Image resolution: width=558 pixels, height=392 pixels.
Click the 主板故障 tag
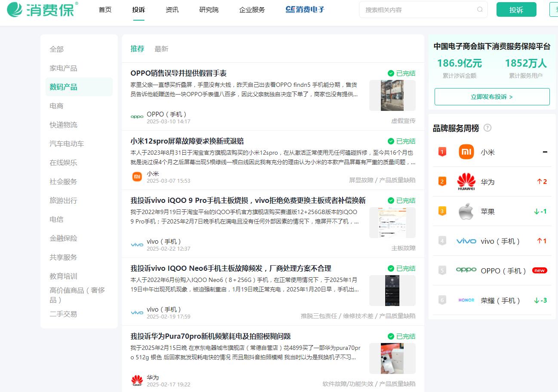tap(403, 248)
